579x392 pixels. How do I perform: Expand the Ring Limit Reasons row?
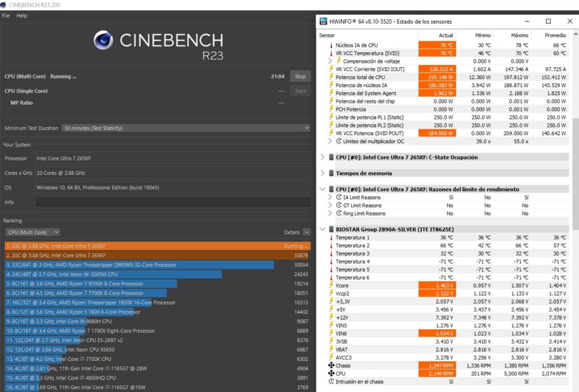pos(330,214)
